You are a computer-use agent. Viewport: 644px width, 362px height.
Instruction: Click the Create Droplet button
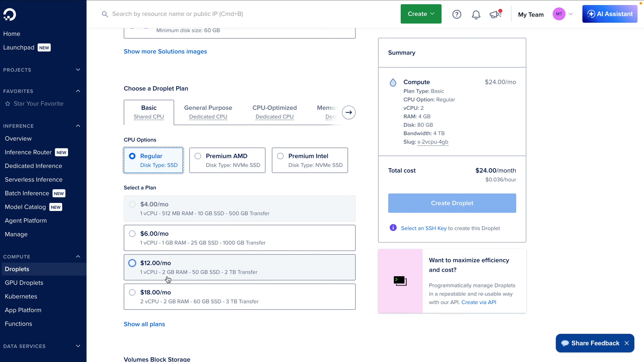click(x=452, y=203)
